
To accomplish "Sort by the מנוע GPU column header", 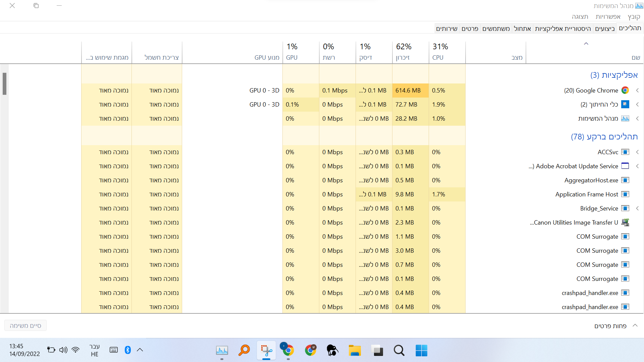I will click(x=232, y=52).
